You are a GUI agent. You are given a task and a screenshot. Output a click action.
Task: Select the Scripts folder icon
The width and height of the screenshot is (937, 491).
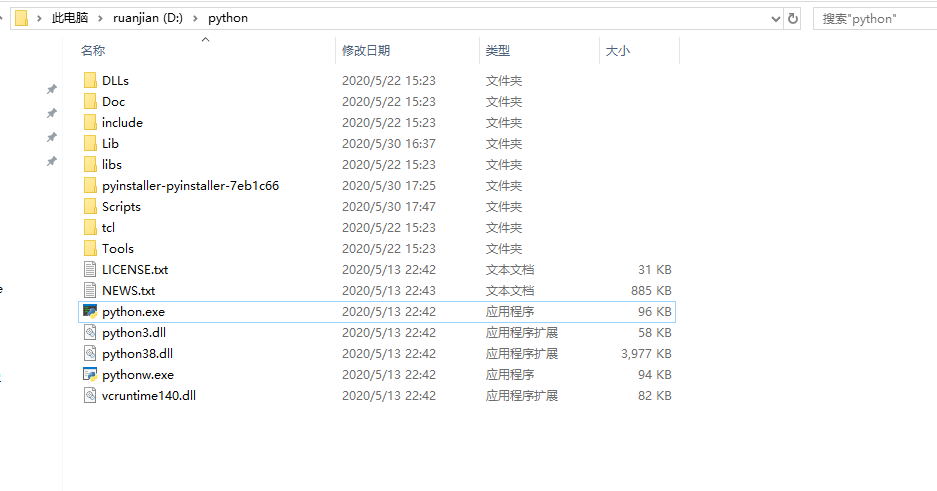tap(90, 206)
